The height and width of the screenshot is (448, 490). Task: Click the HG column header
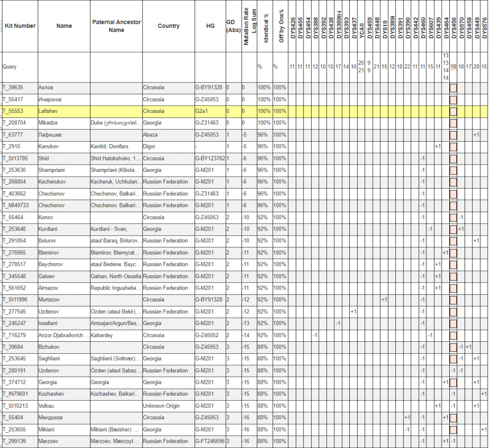(x=210, y=26)
